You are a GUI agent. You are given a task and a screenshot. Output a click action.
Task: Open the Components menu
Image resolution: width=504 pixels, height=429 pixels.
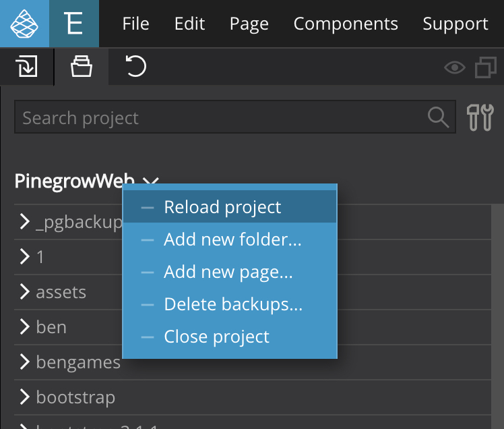(x=346, y=24)
